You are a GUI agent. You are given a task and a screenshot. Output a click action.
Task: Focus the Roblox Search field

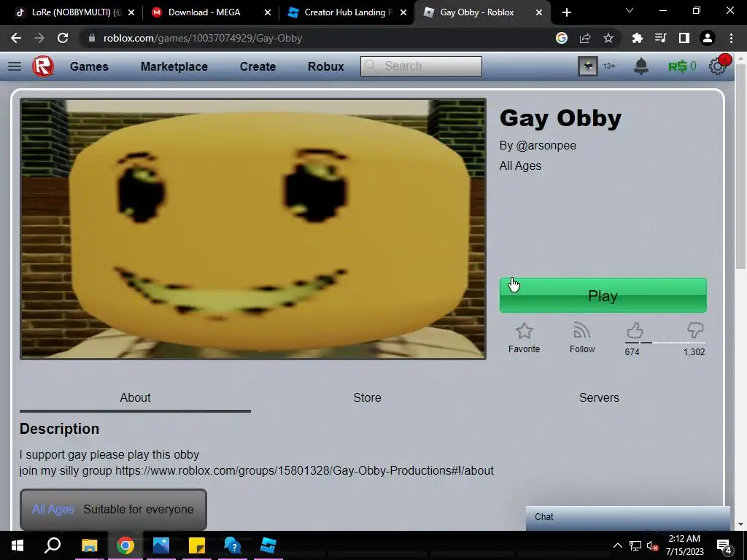point(421,66)
